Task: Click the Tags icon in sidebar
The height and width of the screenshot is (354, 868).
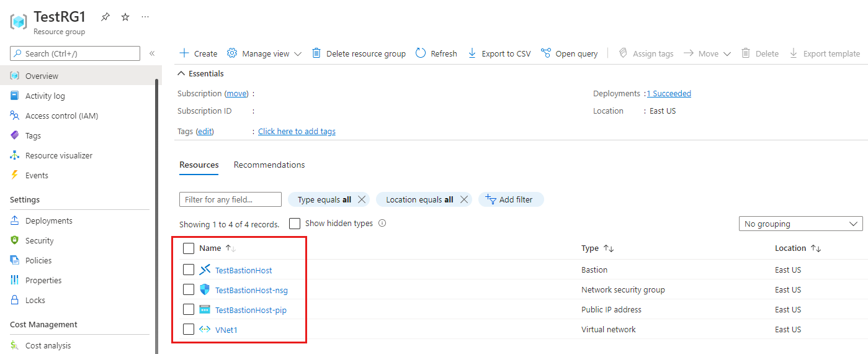Action: click(15, 135)
